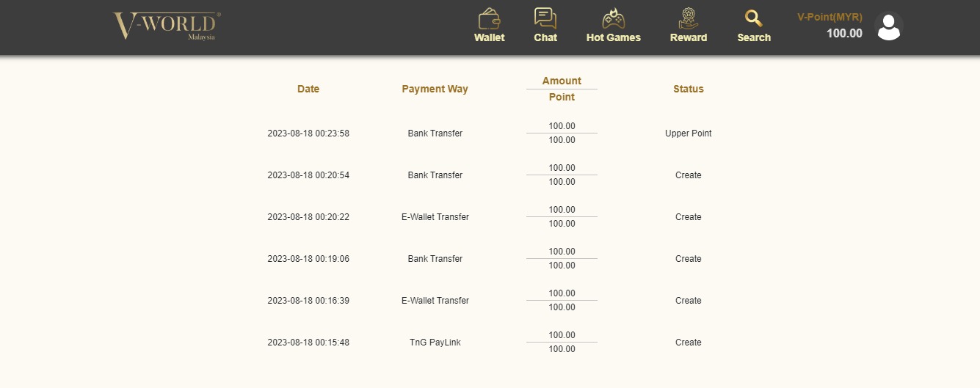The height and width of the screenshot is (388, 980).
Task: Open the Wallet icon
Action: pos(489,18)
